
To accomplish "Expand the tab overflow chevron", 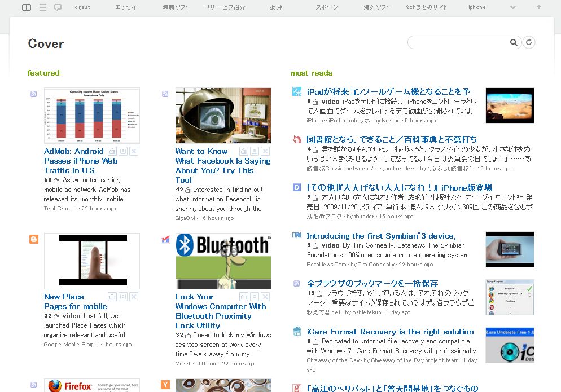I will pyautogui.click(x=512, y=7).
